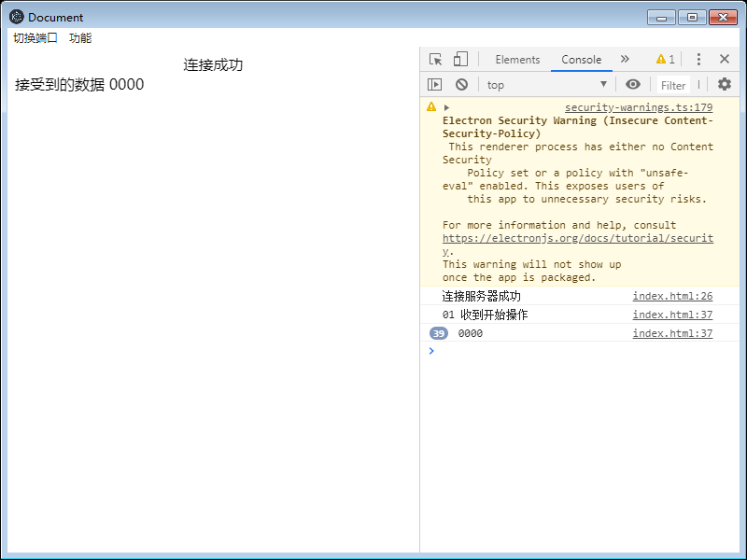Click the yellow warning count indicator
The width and height of the screenshot is (747, 560).
[664, 59]
